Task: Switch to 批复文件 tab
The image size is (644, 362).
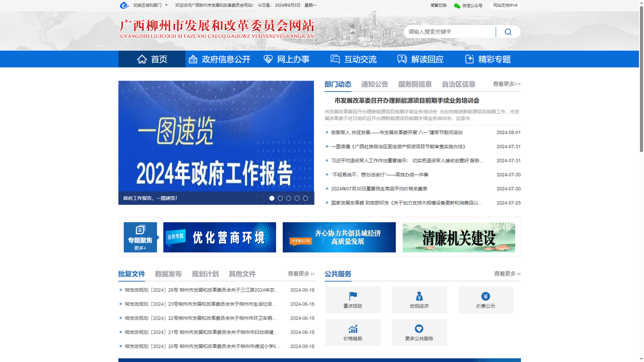Action: click(x=131, y=274)
